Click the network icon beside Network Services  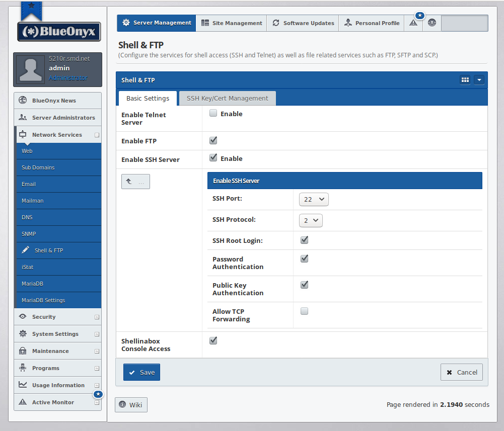23,134
